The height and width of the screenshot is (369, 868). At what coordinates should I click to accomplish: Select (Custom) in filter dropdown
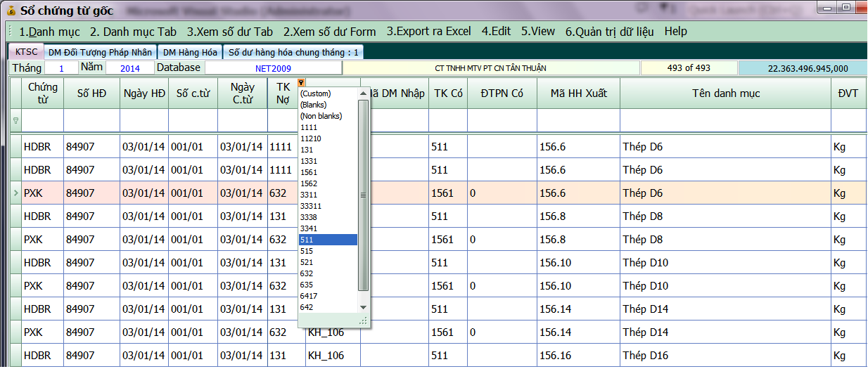pyautogui.click(x=328, y=93)
